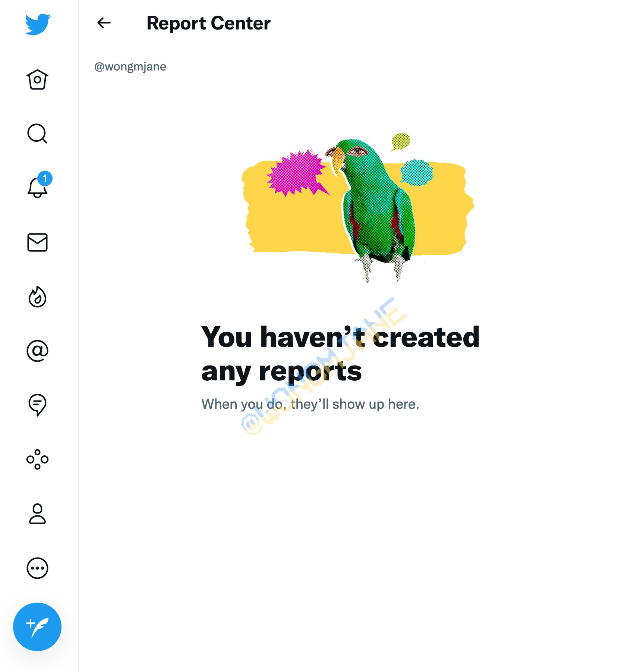This screenshot has height=672, width=634.
Task: Expand the More options ellipsis circle
Action: point(37,568)
